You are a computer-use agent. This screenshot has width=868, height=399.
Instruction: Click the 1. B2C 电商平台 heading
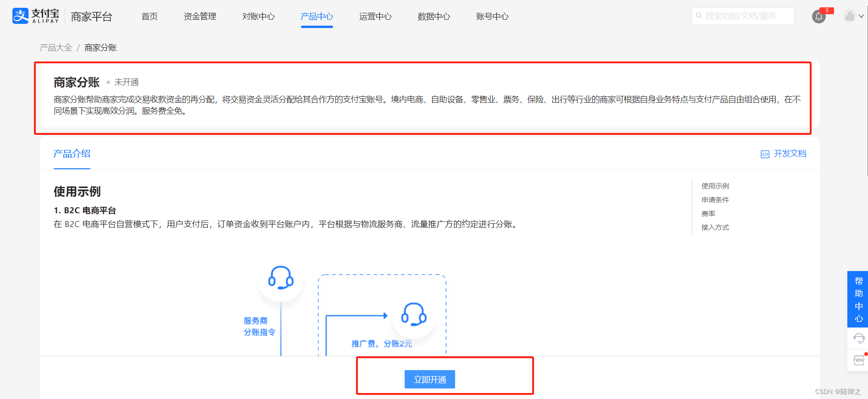coord(85,211)
